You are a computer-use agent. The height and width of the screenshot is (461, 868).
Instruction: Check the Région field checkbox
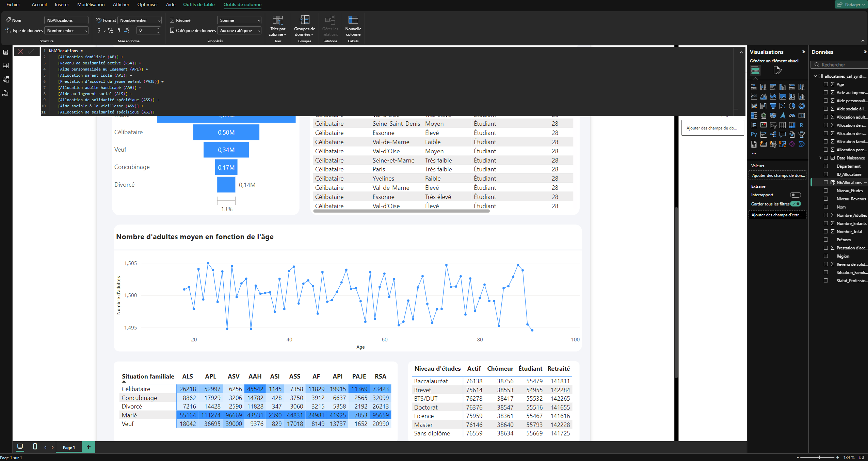(x=826, y=256)
